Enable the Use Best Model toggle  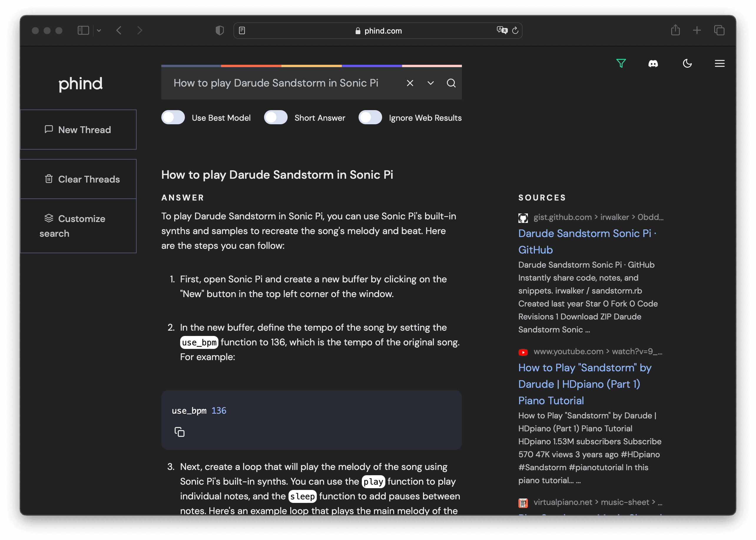tap(173, 117)
